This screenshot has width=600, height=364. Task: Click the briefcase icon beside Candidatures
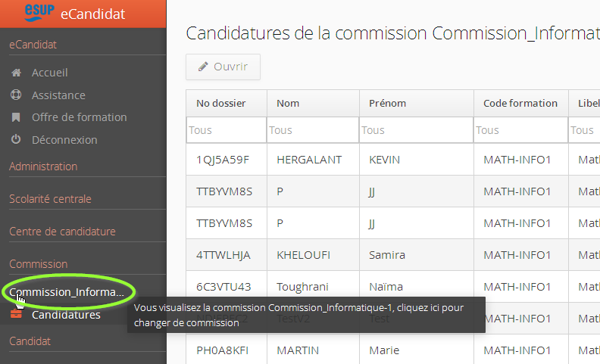(16, 315)
